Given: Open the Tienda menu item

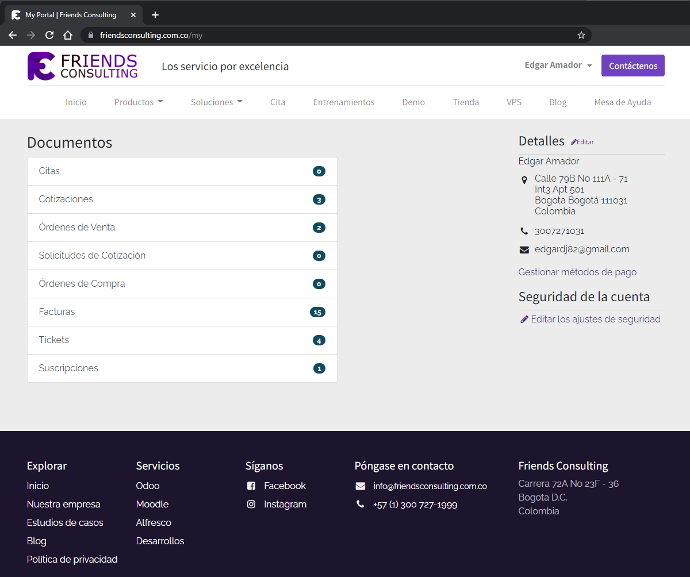Looking at the screenshot, I should pyautogui.click(x=465, y=102).
